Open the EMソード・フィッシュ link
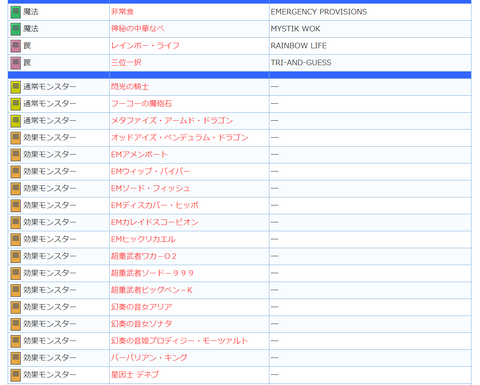 click(151, 189)
